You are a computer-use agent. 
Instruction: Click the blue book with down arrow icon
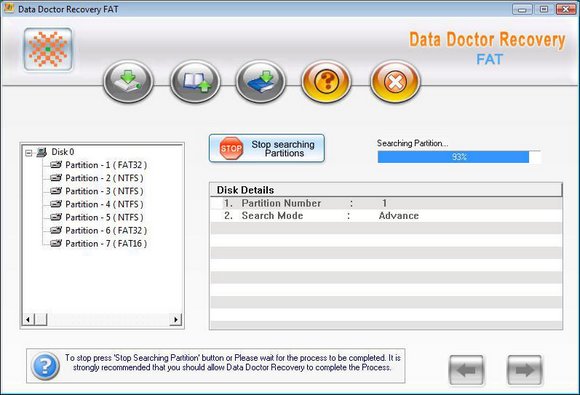pos(261,81)
